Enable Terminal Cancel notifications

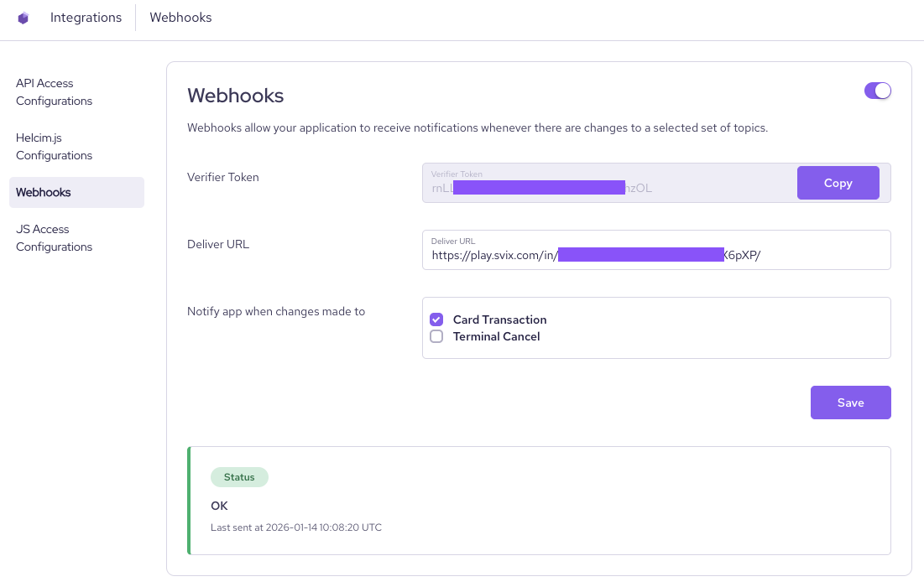click(x=436, y=336)
